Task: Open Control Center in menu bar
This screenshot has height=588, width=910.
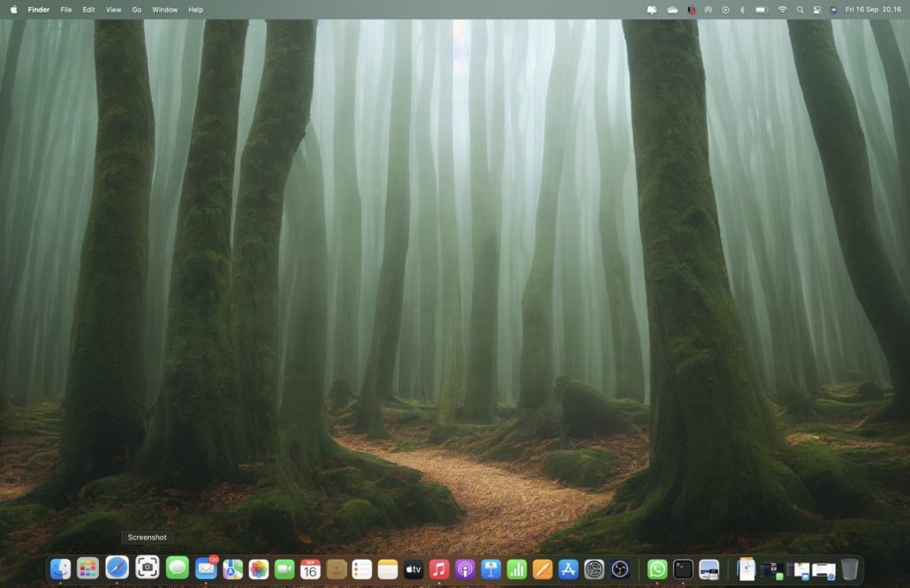Action: click(x=816, y=10)
